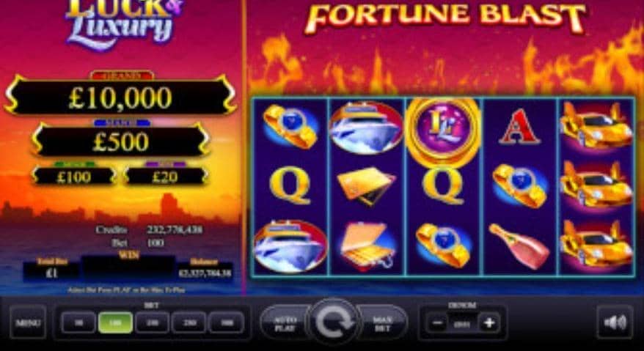644x351 pixels.
Task: Mute the game sound via speaker icon
Action: pos(615,322)
